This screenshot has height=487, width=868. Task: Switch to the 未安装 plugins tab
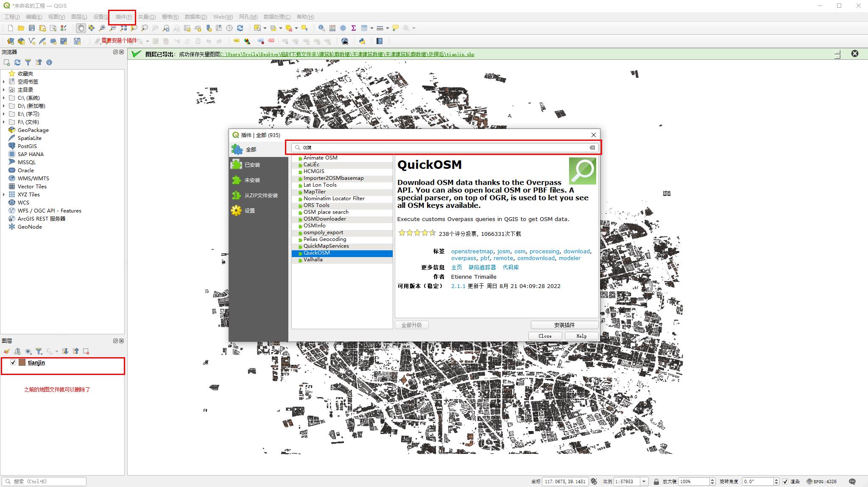[252, 180]
